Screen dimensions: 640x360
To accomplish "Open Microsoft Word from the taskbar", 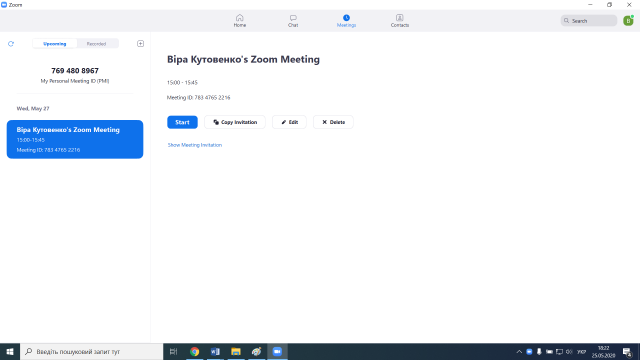I will pos(215,351).
